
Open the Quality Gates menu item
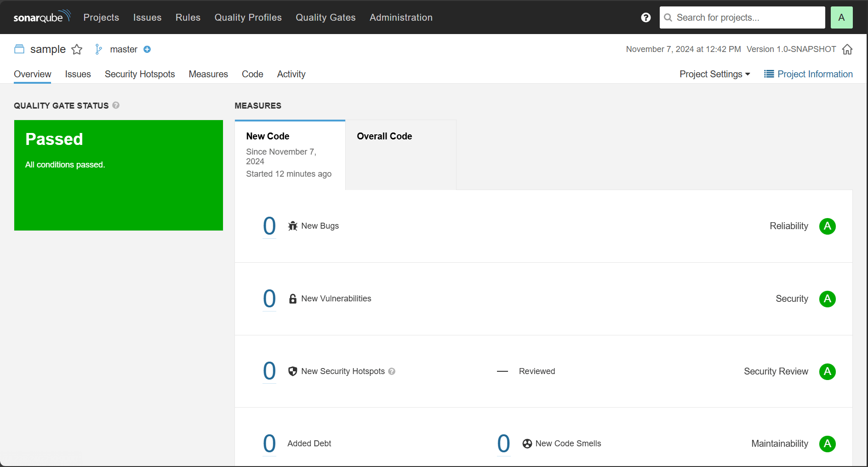325,17
